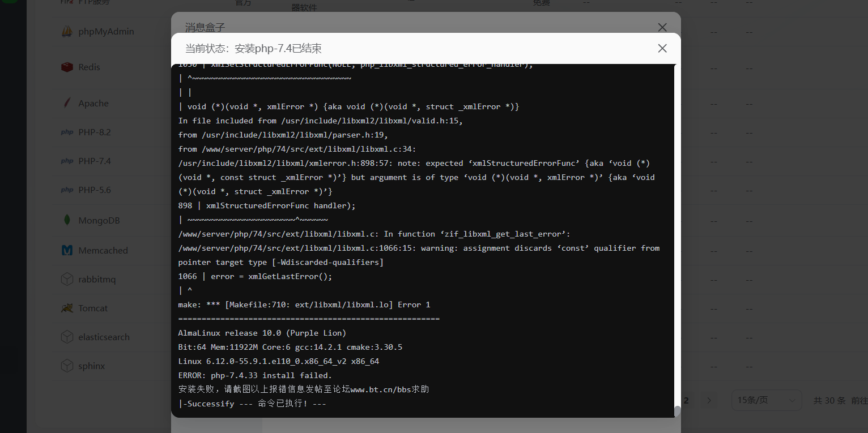Click the rabbitmq cube icon
Image resolution: width=868 pixels, height=433 pixels.
67,279
